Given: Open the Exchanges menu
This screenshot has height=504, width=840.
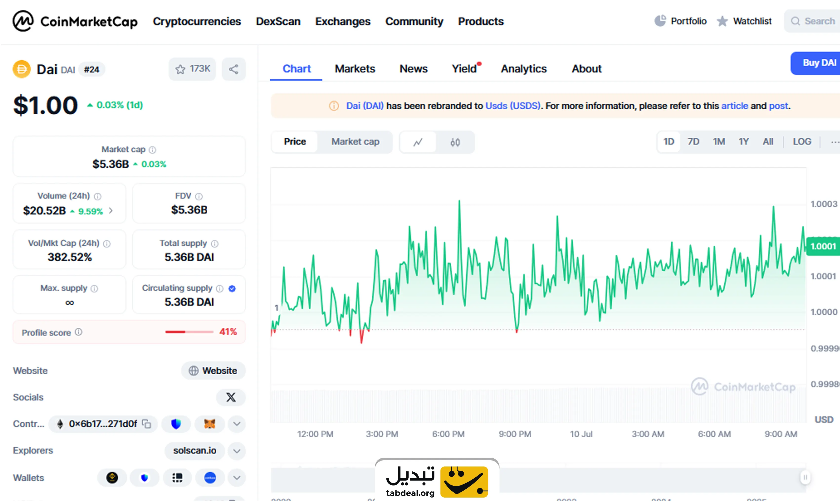Looking at the screenshot, I should pyautogui.click(x=342, y=21).
